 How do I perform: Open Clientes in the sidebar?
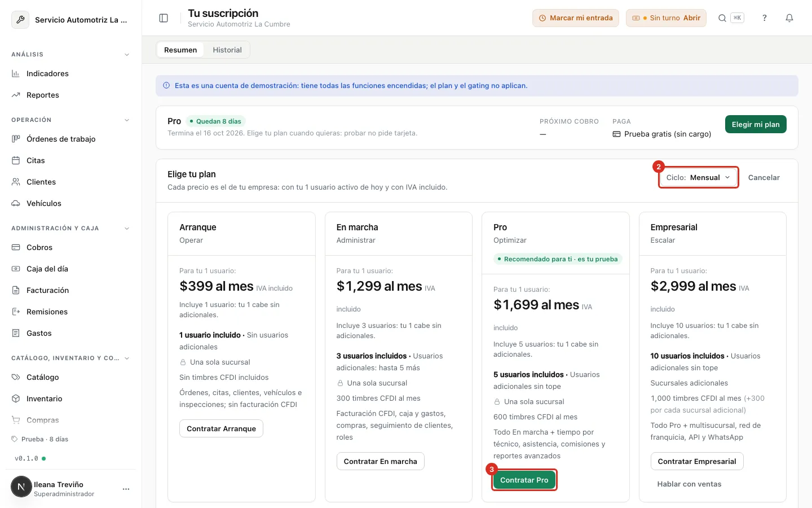70,182
